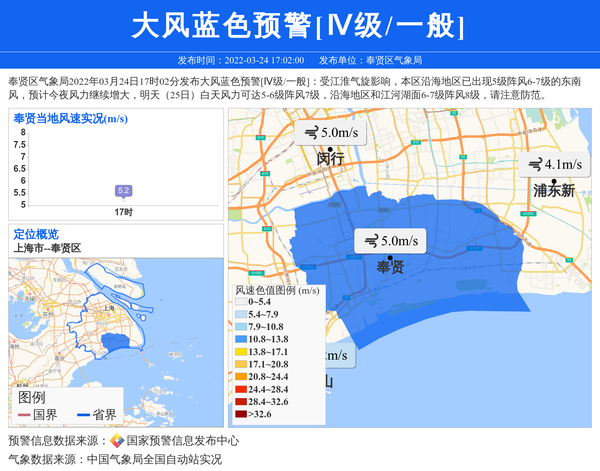Image resolution: width=600 pixels, height=471 pixels.
Task: Click the 奉贤当地风速实况(m/s) heading
Action: pos(70,119)
